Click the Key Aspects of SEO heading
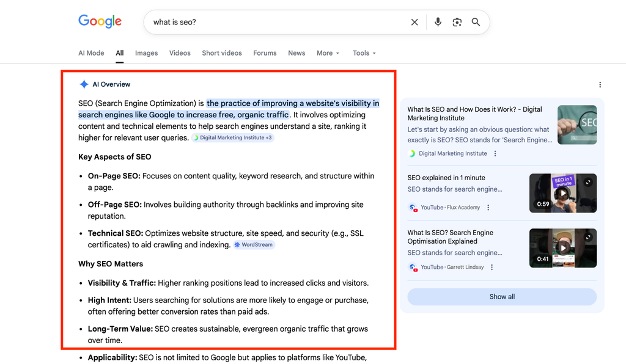 (114, 157)
